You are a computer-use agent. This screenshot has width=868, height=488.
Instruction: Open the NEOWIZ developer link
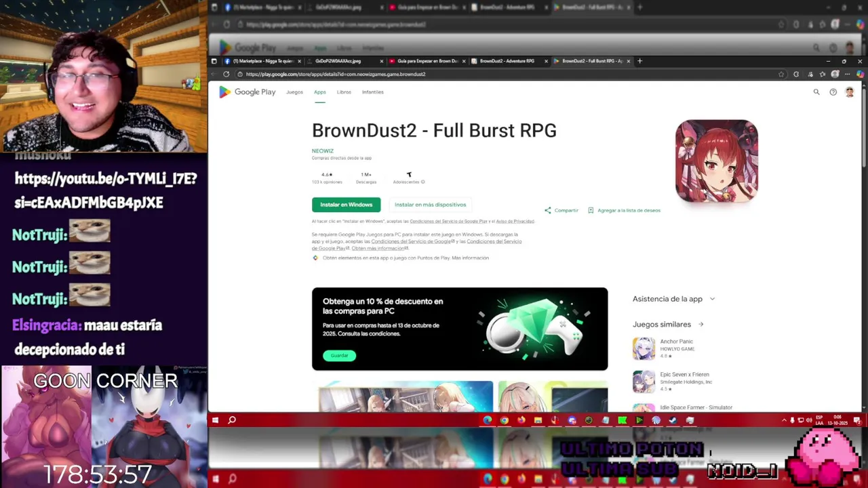point(323,151)
